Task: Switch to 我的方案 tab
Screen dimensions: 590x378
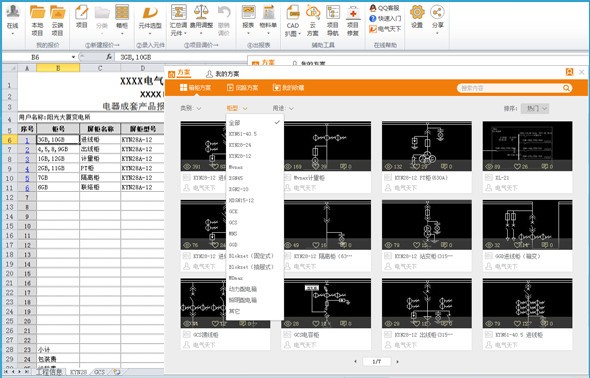Action: click(x=222, y=74)
